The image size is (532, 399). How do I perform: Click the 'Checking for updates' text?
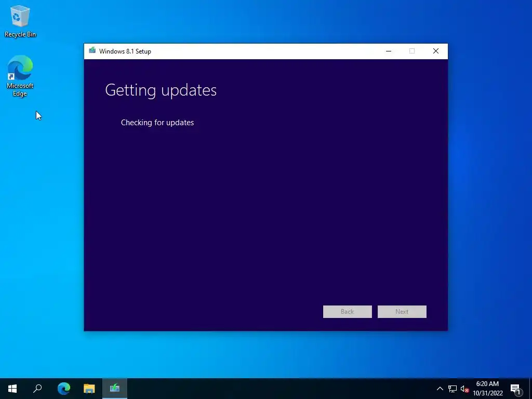coord(157,123)
